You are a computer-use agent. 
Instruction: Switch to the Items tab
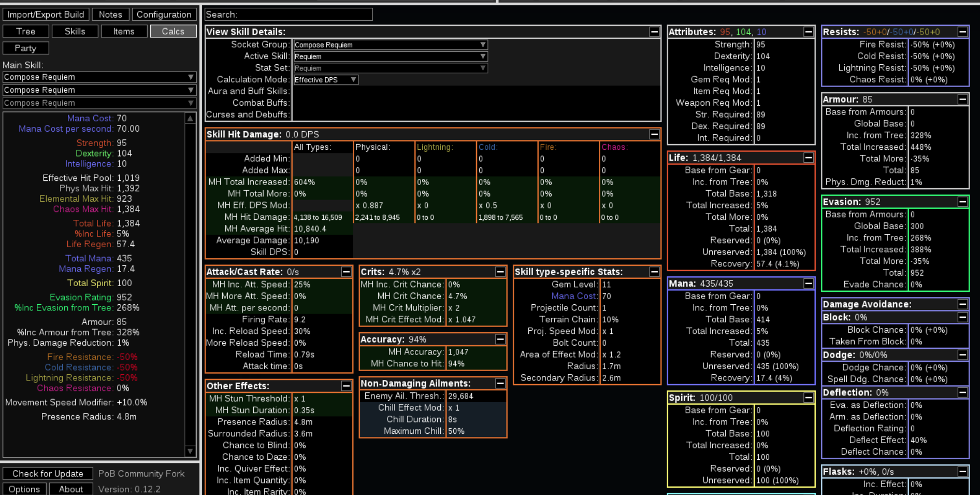[124, 31]
